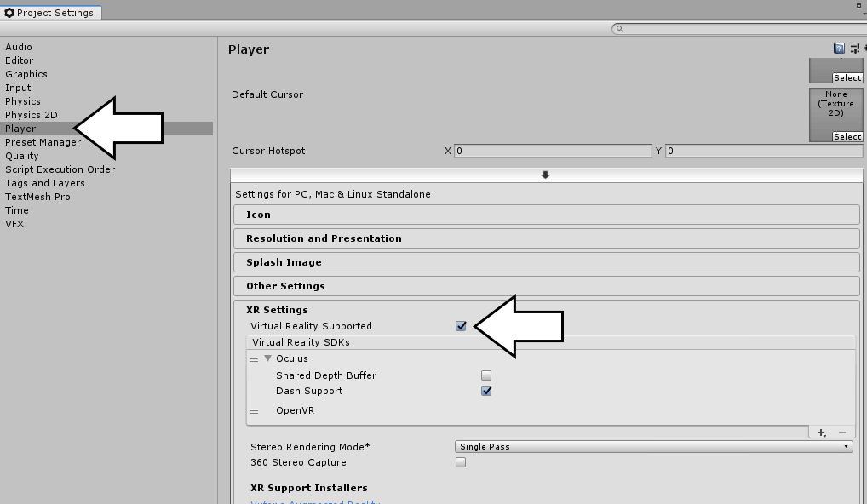Image resolution: width=867 pixels, height=504 pixels.
Task: Switch to the Project Settings tab
Action: click(x=50, y=12)
